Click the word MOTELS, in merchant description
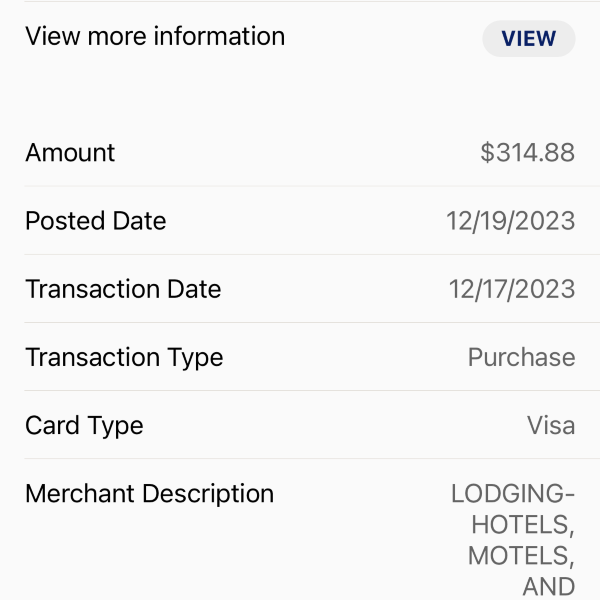Viewport: 600px width, 600px height. 521,555
